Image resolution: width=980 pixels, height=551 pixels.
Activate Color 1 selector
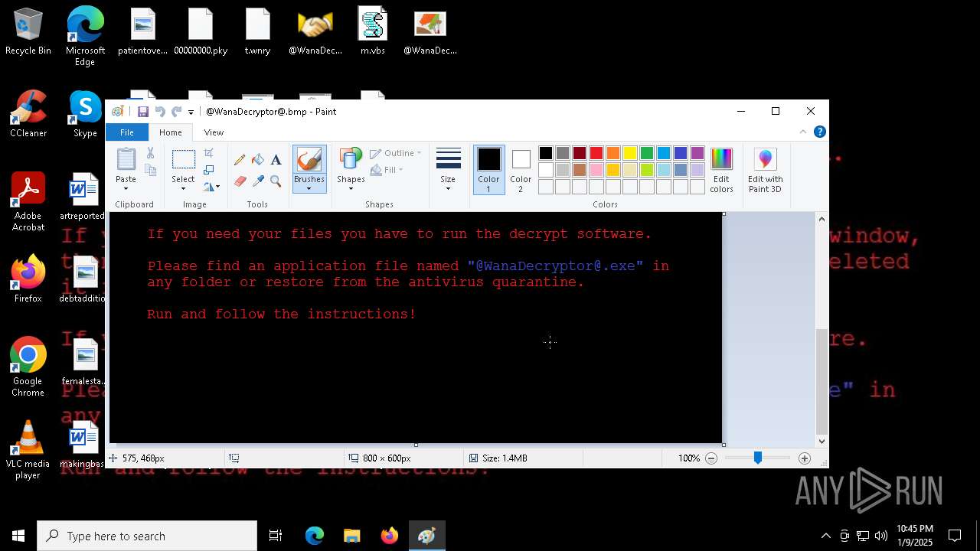point(488,170)
